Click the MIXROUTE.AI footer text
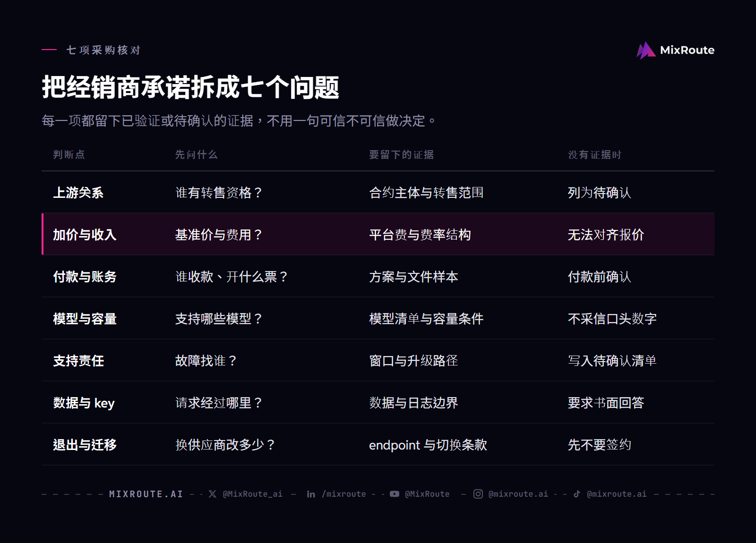Image resolution: width=756 pixels, height=543 pixels. point(146,494)
